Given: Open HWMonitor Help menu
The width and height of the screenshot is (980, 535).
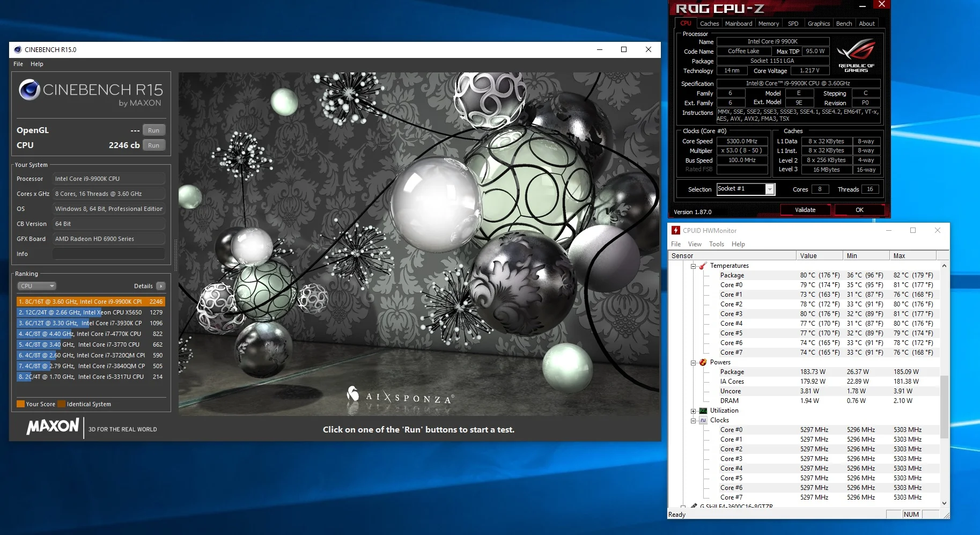Looking at the screenshot, I should click(x=738, y=244).
